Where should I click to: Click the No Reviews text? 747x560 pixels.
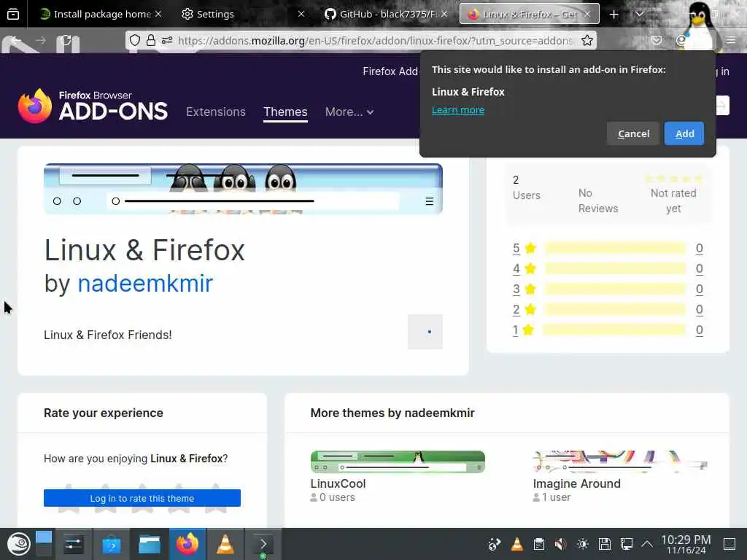tap(598, 201)
